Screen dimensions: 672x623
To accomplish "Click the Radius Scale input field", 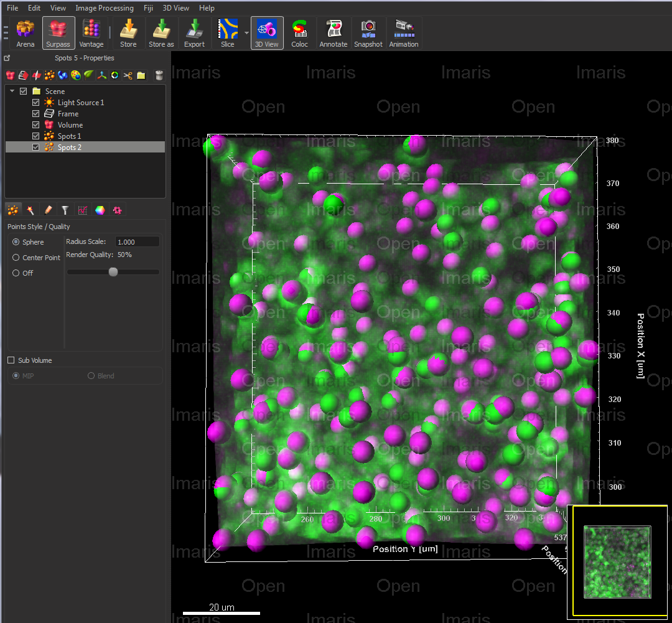I will (x=137, y=242).
